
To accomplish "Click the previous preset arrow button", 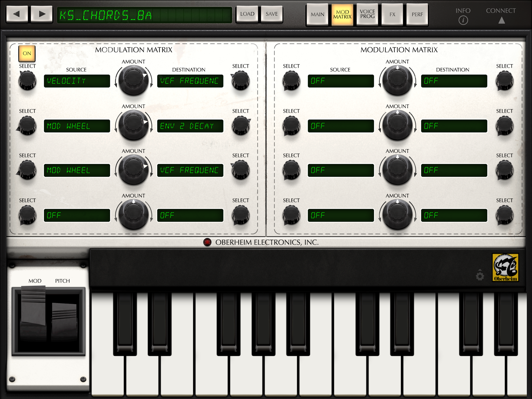I will coord(17,14).
